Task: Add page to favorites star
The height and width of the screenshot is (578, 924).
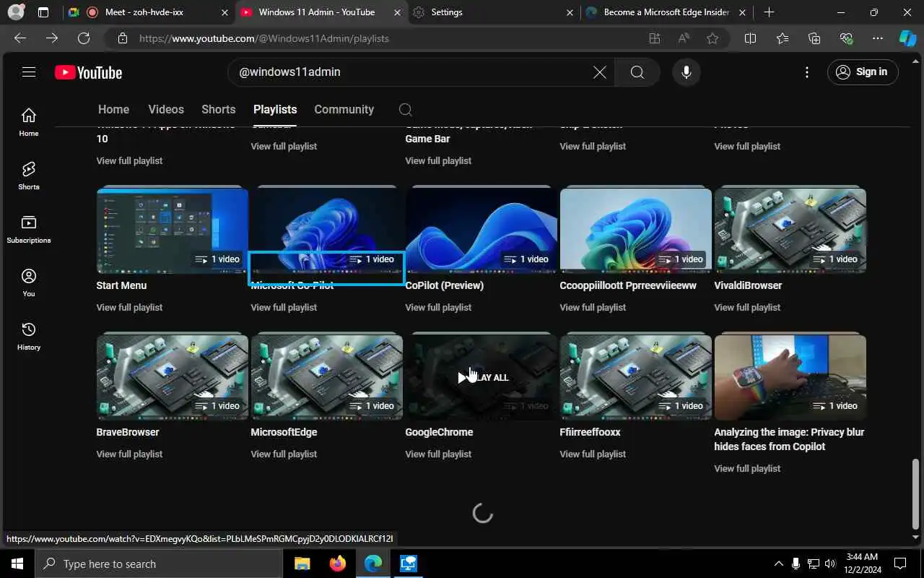Action: 712,38
